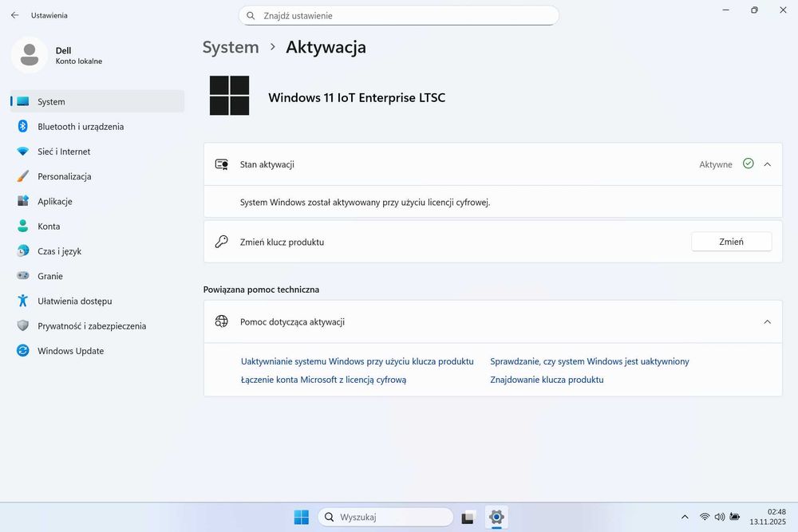This screenshot has width=798, height=532.
Task: Open the System settings category
Action: [97, 102]
